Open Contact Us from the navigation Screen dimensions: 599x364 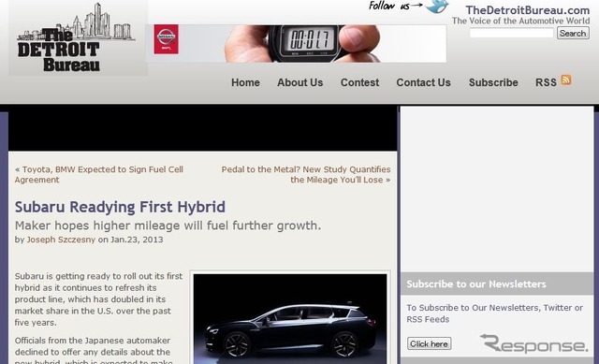tap(423, 82)
